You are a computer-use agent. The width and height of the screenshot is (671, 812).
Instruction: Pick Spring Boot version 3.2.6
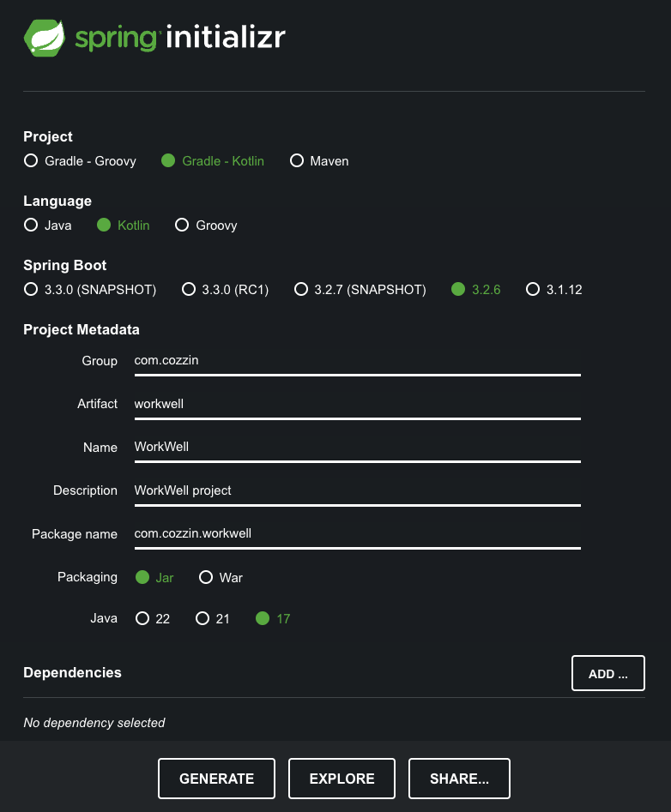(476, 290)
